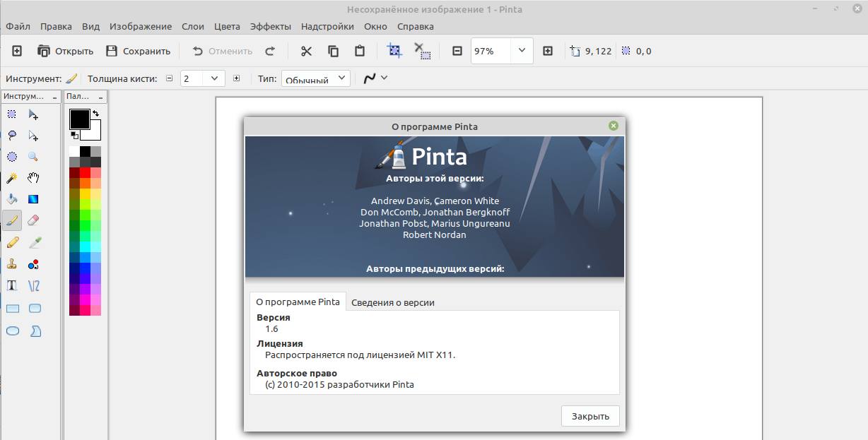868x440 pixels.
Task: Click the Открыть toolbar button
Action: 65,51
